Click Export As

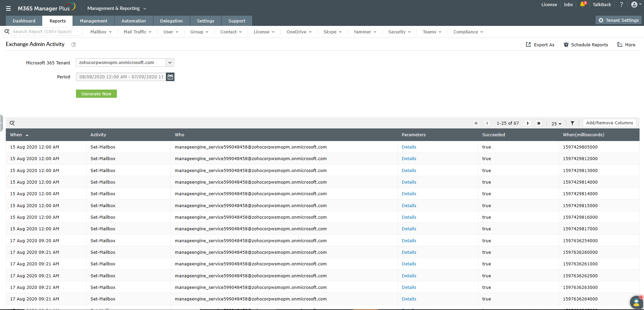tap(540, 45)
